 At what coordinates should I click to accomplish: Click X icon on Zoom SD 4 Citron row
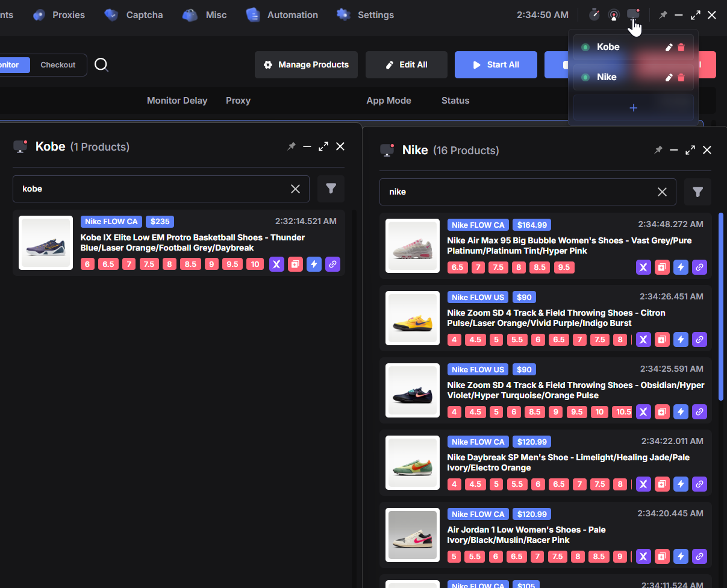tap(643, 339)
